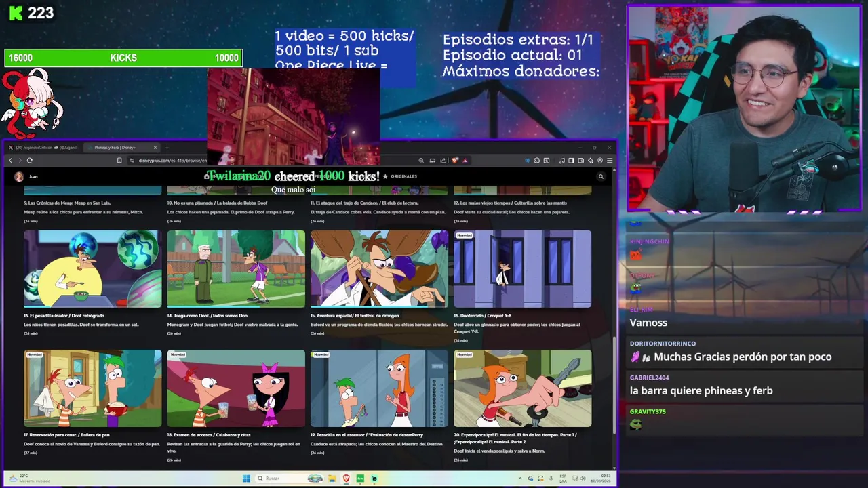
Task: Open the browser hamburger menu
Action: click(610, 161)
